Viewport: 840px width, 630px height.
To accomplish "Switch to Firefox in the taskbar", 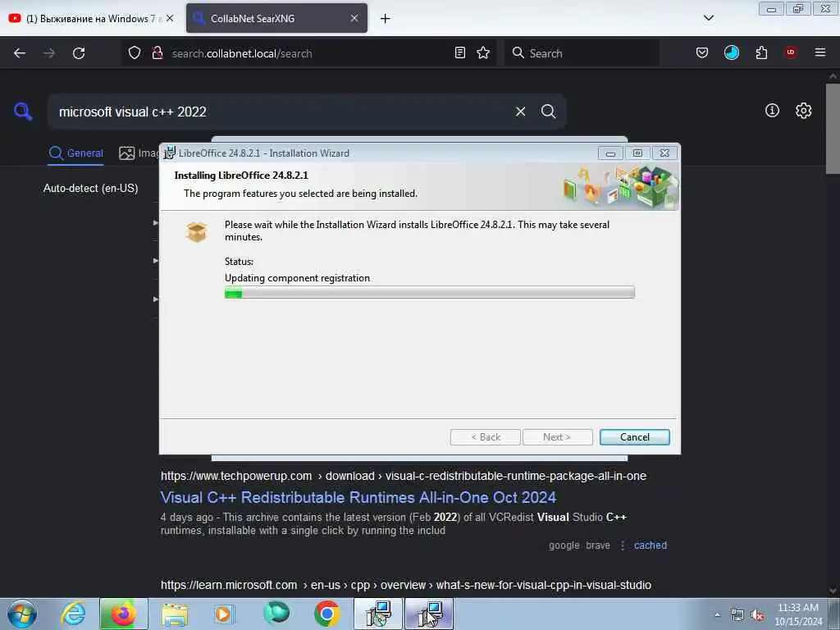I will pos(124,614).
